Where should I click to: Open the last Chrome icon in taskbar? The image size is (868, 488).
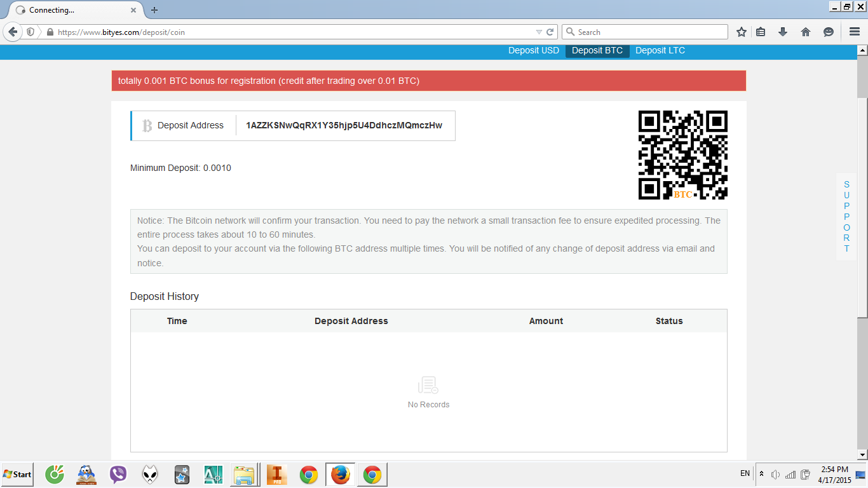coord(372,475)
